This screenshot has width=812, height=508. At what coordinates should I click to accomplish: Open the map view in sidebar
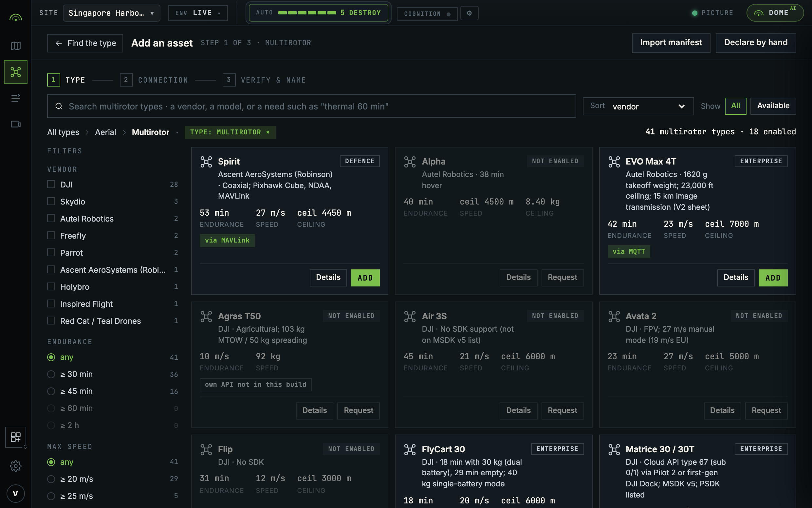(x=15, y=46)
